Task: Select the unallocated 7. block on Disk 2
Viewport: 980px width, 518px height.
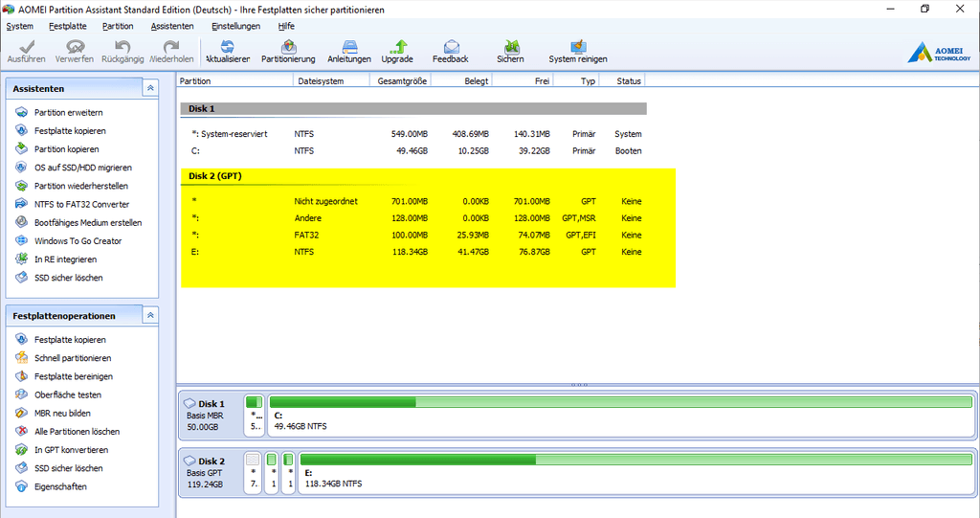Action: (x=253, y=472)
